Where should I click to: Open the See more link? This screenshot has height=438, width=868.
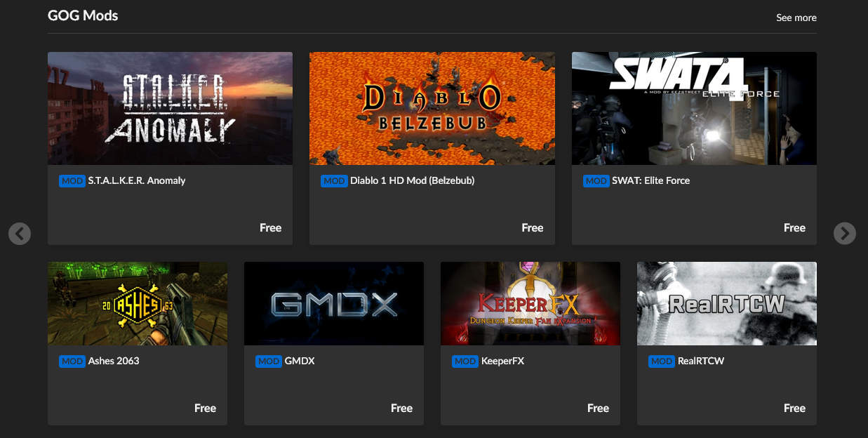coord(796,18)
